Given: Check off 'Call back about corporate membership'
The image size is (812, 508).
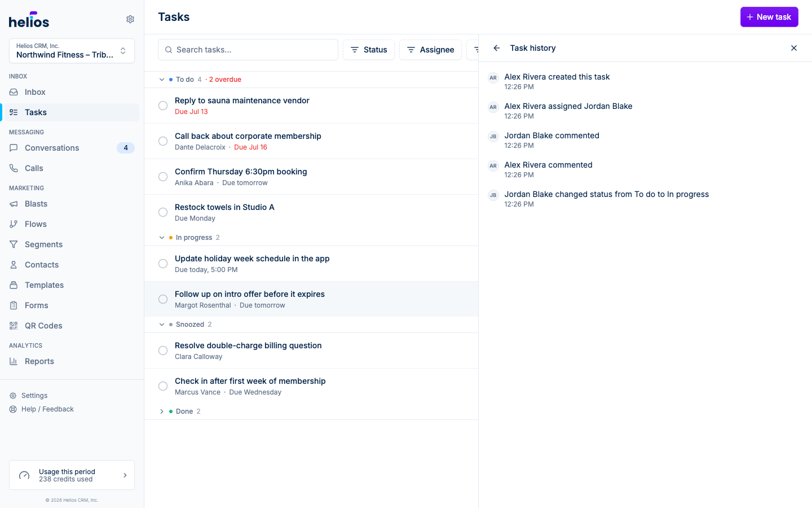Looking at the screenshot, I should 163,141.
